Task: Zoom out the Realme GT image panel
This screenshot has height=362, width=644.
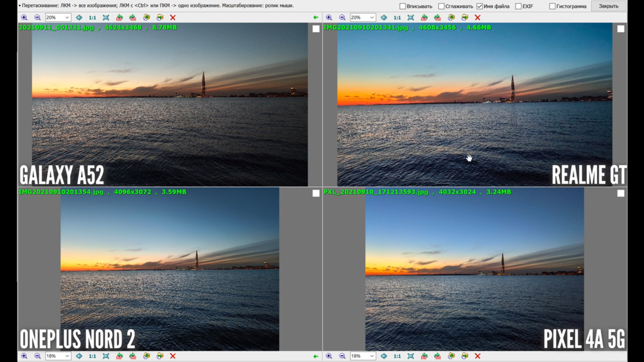Action: point(342,17)
